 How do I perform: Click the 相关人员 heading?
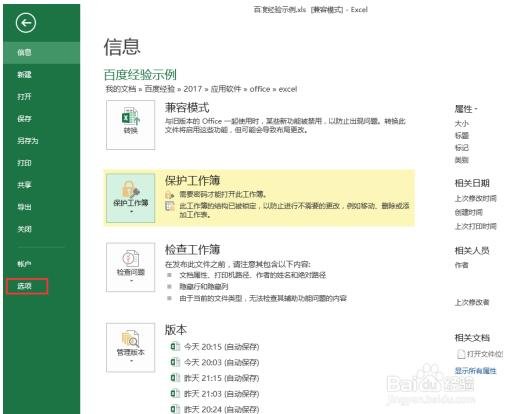pos(472,250)
